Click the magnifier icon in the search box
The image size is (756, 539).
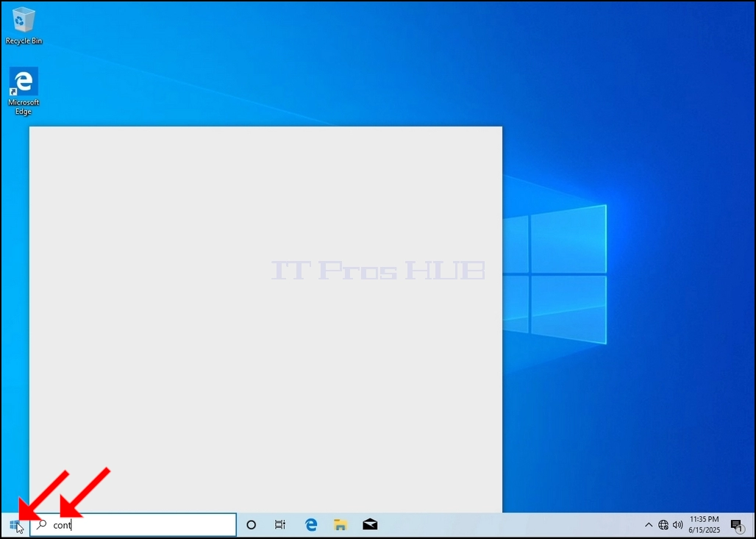coord(42,524)
